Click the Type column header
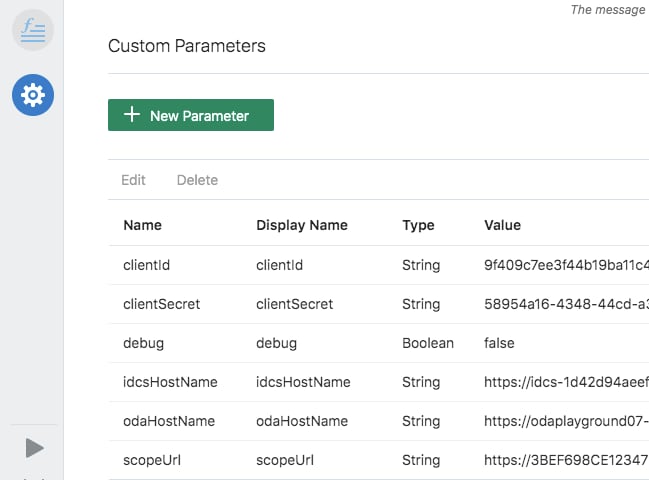Screen dimensions: 649x480 [418, 225]
